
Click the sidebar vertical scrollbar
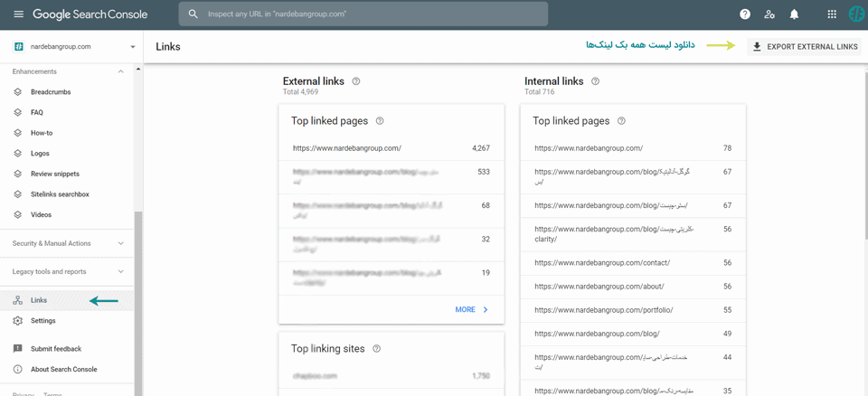138,304
